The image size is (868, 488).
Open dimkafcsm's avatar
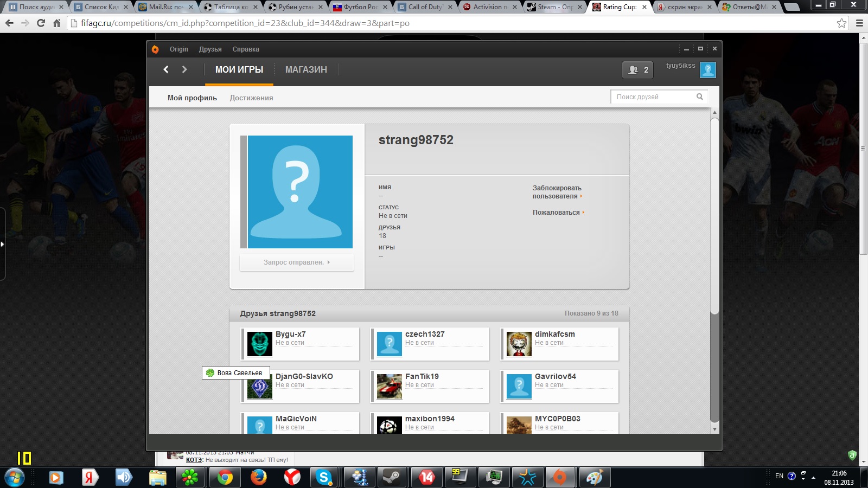519,344
